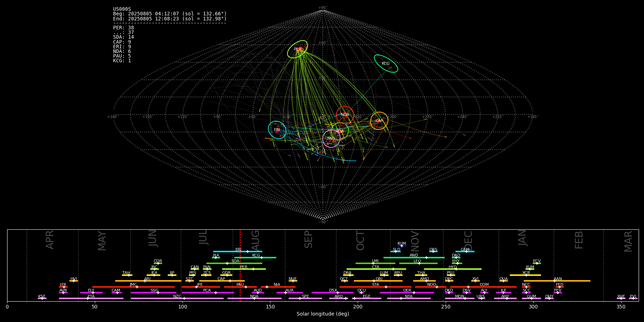
Task: Click the XHE shower bar in timeline
Action: coord(621,298)
